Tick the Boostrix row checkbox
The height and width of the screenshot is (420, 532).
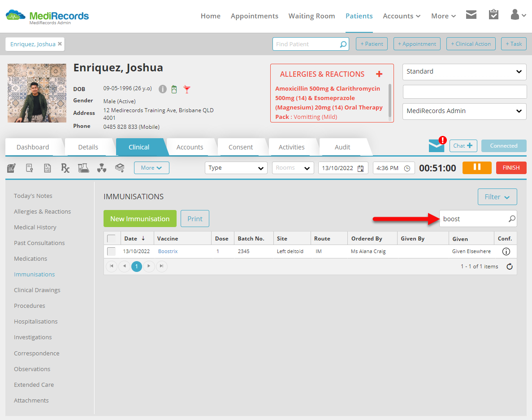[111, 251]
